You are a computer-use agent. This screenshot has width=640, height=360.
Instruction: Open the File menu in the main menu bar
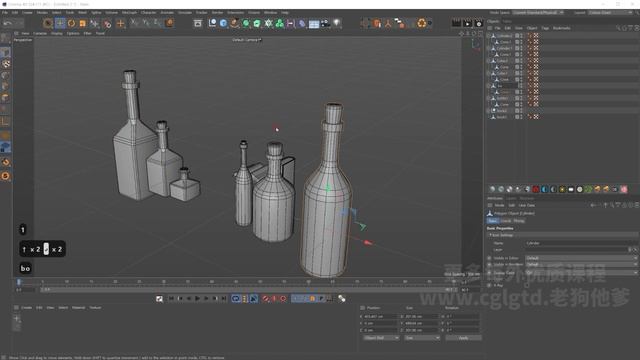point(5,13)
